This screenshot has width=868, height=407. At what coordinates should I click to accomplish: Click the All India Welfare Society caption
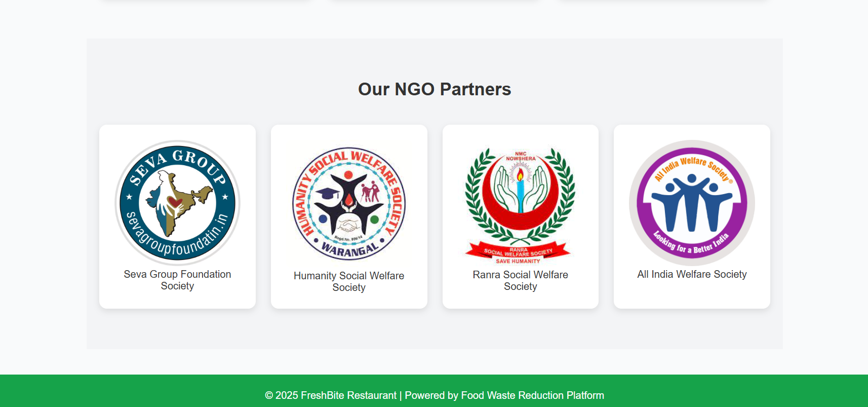click(692, 274)
